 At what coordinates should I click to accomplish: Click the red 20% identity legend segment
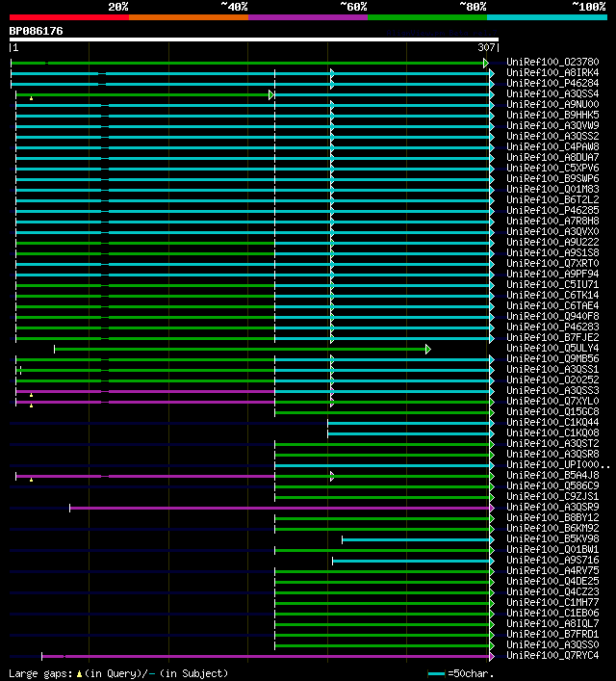(69, 17)
